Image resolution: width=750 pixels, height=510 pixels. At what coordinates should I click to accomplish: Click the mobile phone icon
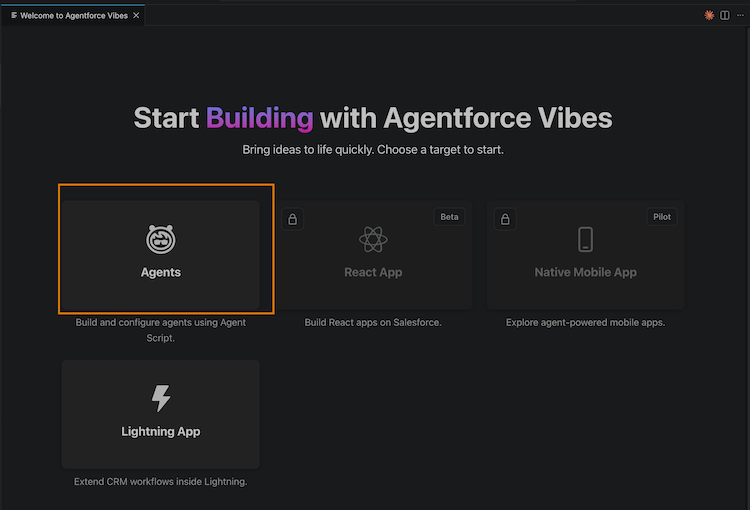tap(585, 239)
